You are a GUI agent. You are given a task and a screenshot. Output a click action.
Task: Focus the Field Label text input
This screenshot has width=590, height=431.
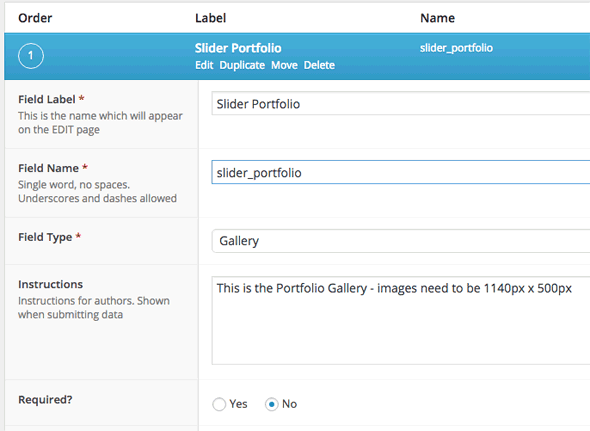401,103
